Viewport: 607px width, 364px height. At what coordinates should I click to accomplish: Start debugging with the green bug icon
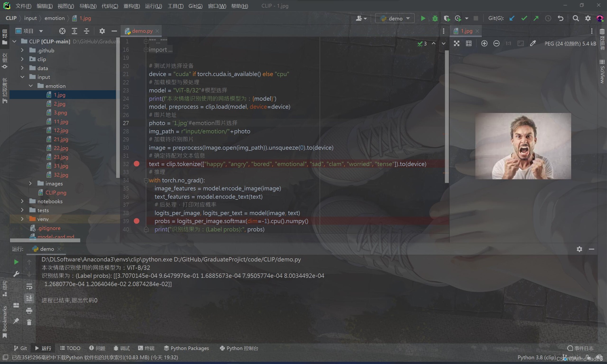[435, 18]
